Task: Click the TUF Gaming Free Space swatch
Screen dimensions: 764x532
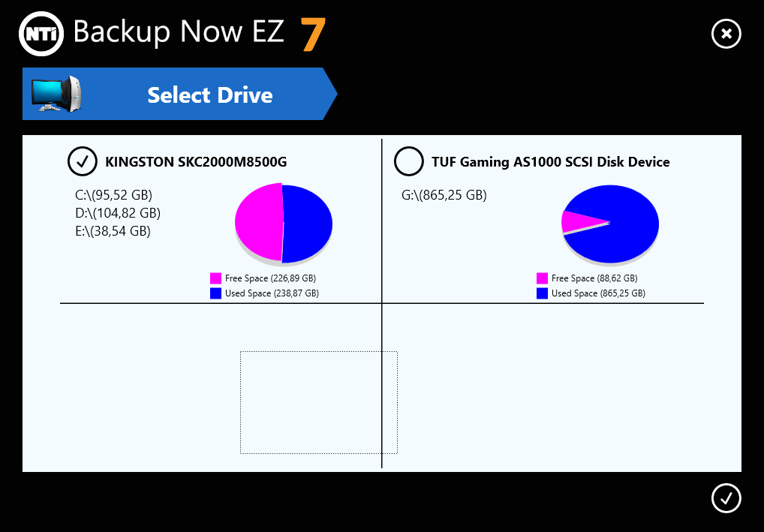Action: pyautogui.click(x=543, y=278)
